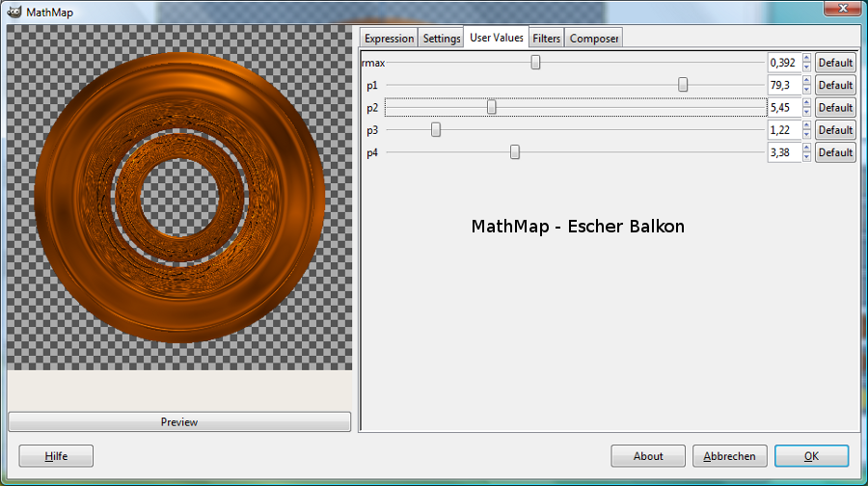The width and height of the screenshot is (868, 486).
Task: Click the p3 slider handle
Action: click(436, 129)
